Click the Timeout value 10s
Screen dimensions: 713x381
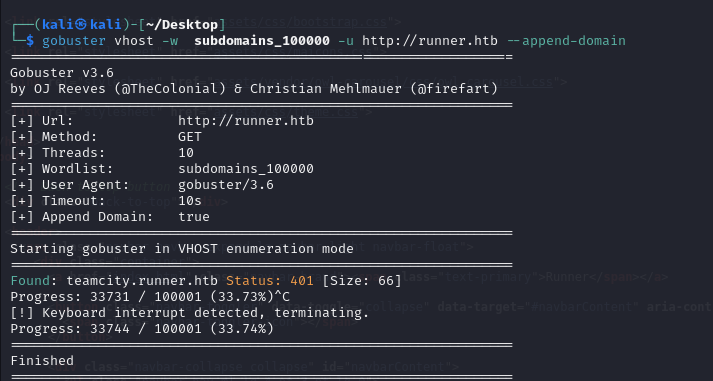click(x=190, y=201)
